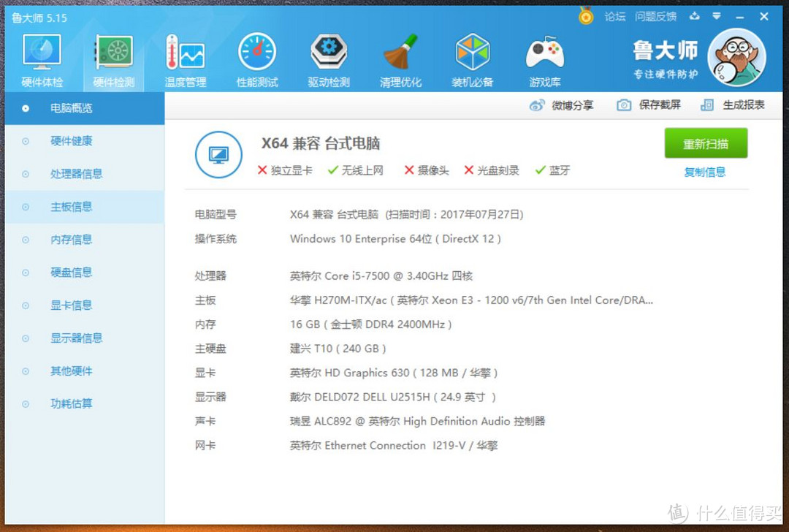Viewport: 789px width, 532px height.
Task: Click the round desktop computer icon
Action: 218,154
